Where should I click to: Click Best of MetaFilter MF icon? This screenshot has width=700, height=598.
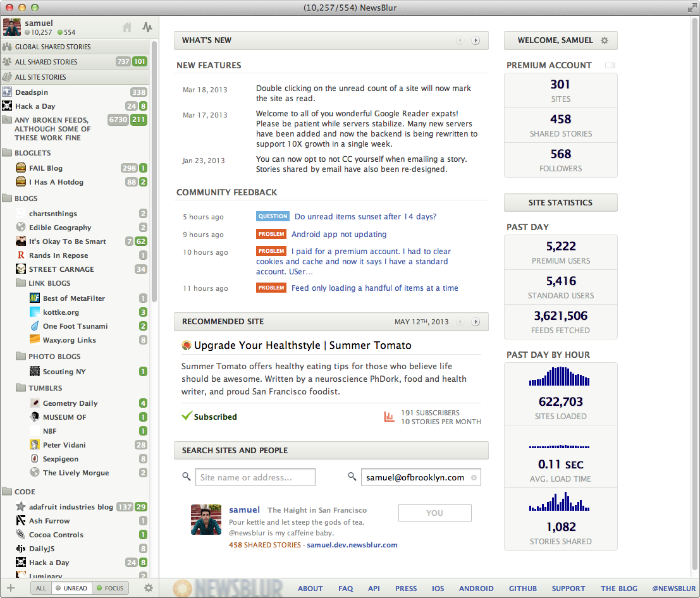click(34, 298)
